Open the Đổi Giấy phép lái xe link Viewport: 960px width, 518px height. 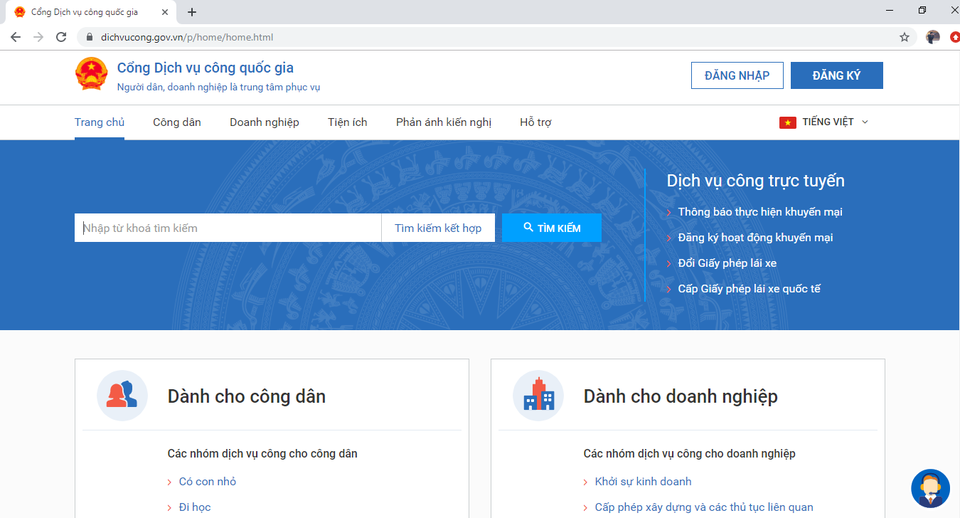tap(727, 263)
